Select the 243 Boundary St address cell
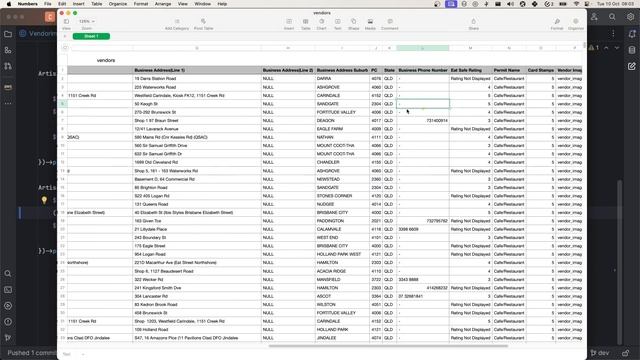 point(197,238)
